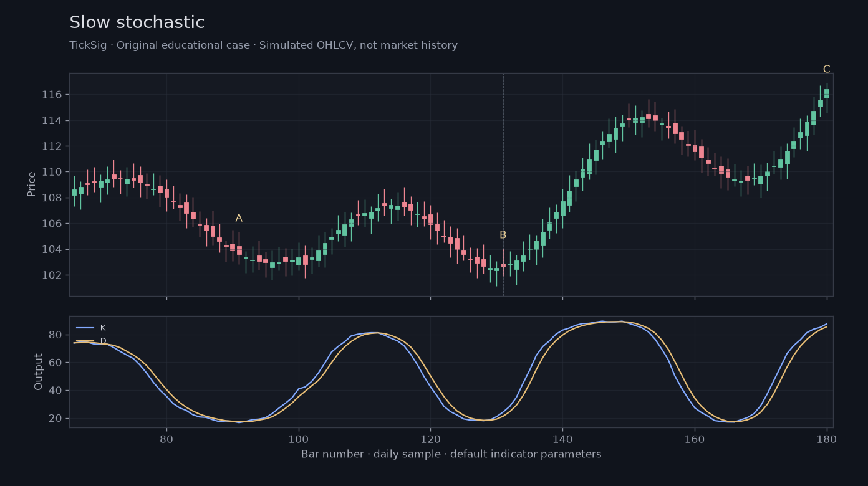
Task: Click the x-axis caption 'Bar number · daily sample'
Action: click(451, 454)
